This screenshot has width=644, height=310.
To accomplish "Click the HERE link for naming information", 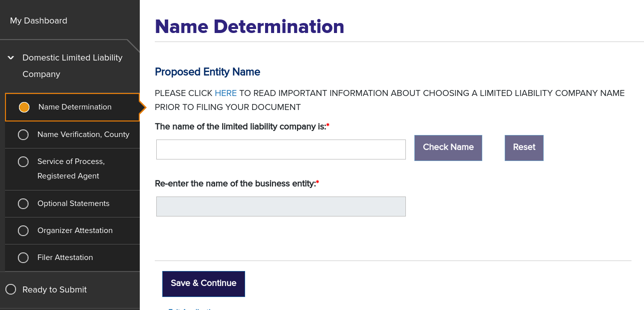I will 226,93.
